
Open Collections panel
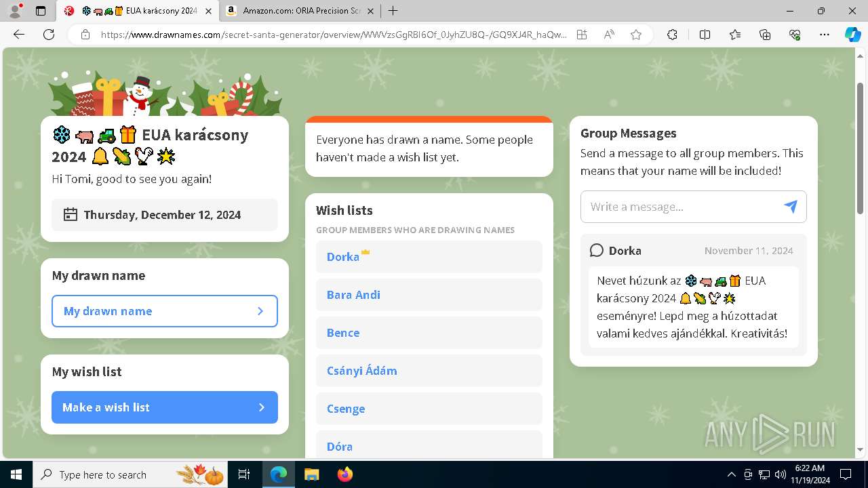(765, 35)
